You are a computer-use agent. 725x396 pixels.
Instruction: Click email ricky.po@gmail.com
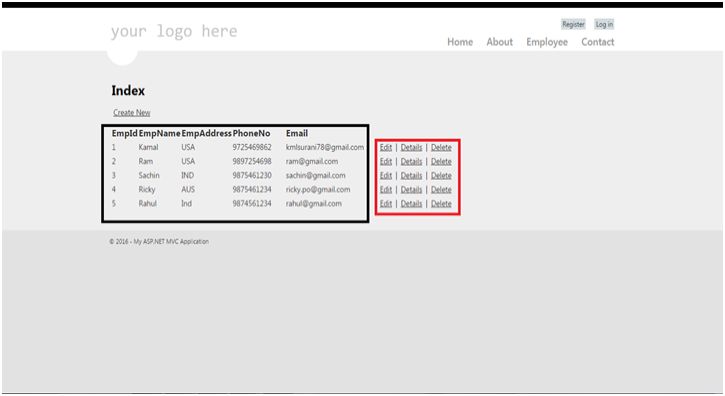coord(318,189)
